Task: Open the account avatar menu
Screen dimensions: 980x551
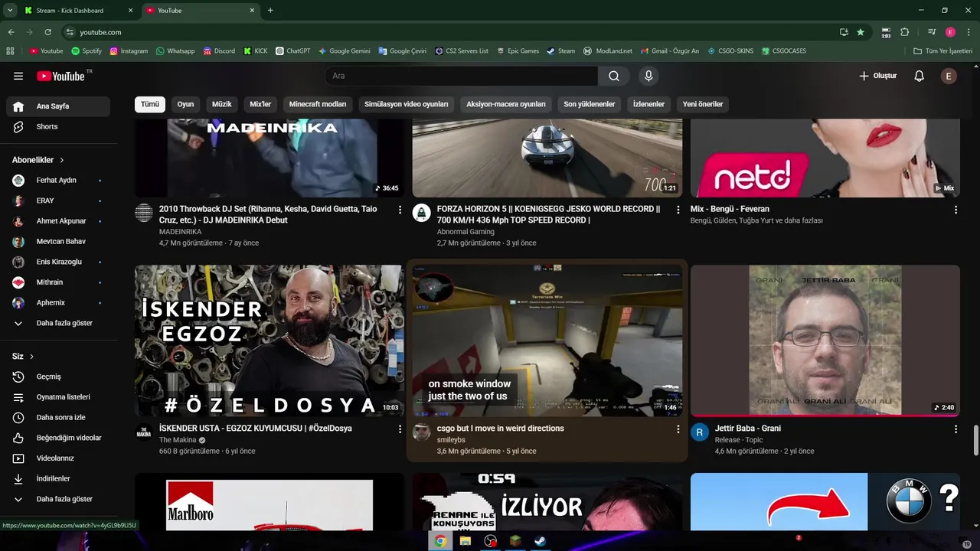Action: pyautogui.click(x=949, y=76)
